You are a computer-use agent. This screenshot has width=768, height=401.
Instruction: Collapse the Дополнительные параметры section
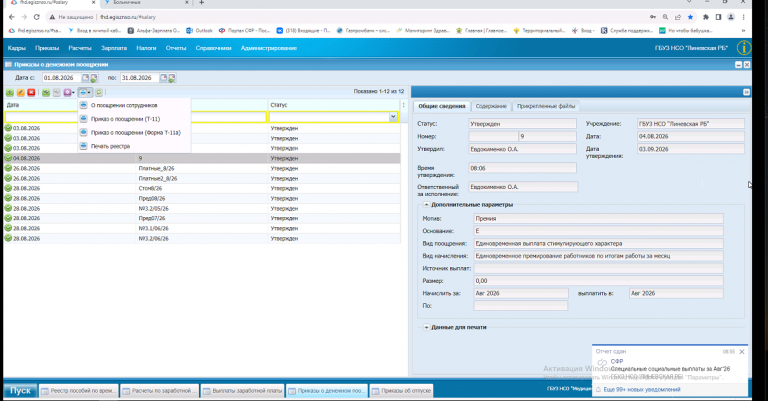426,205
